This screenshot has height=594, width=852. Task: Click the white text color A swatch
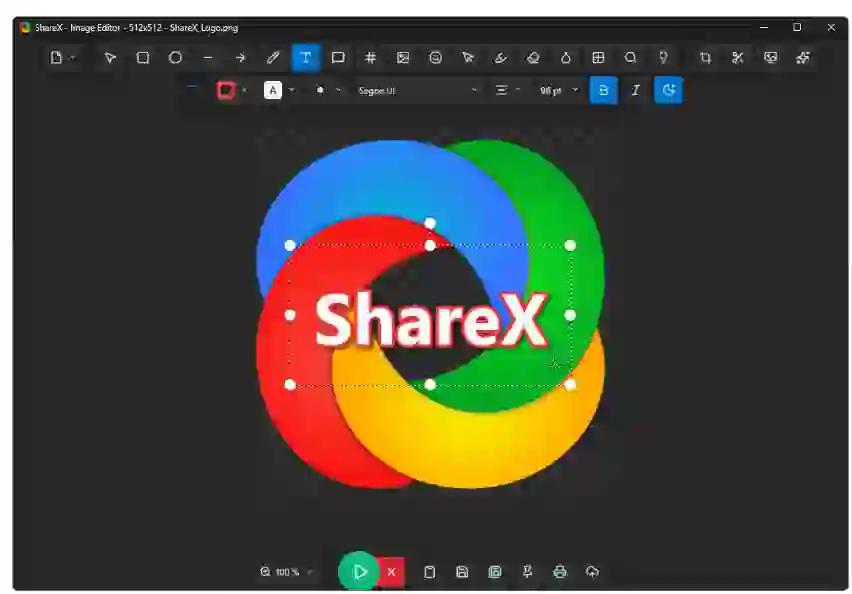(x=273, y=90)
